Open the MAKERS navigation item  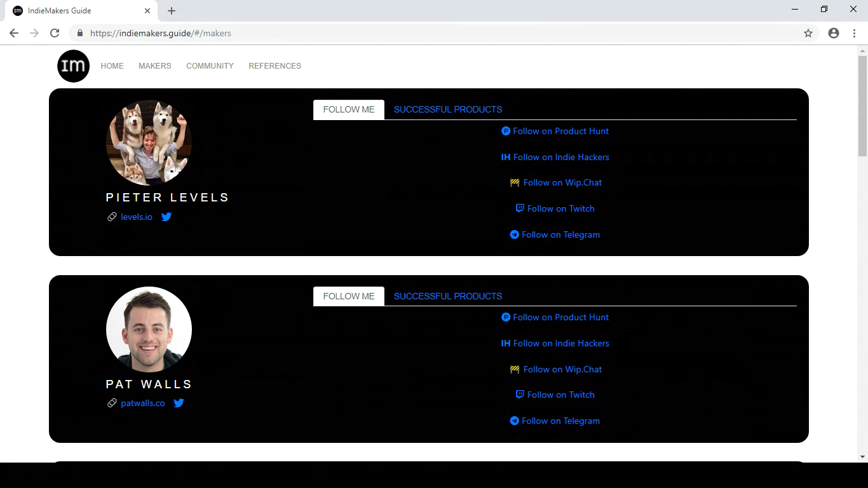[x=154, y=65]
